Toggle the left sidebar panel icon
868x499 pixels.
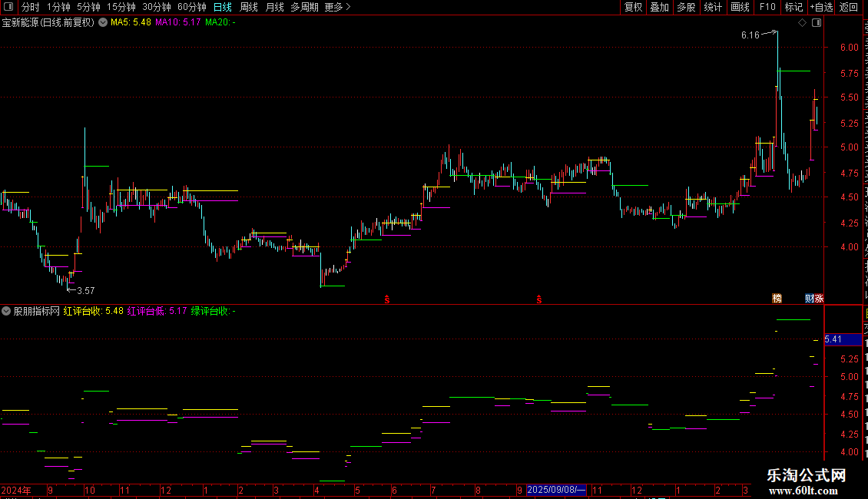(8, 7)
